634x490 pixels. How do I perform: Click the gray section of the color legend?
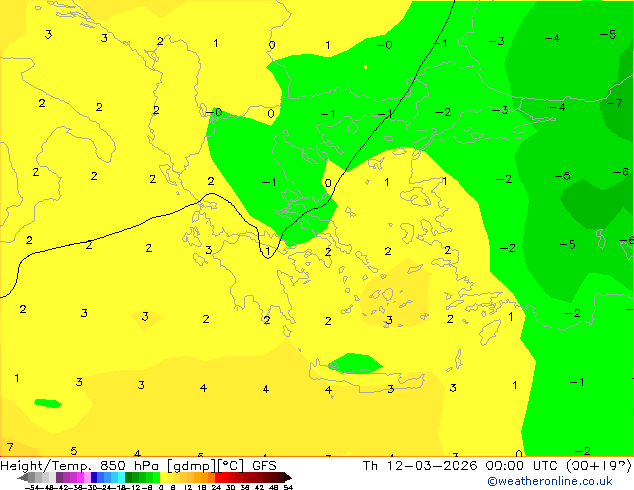[x=38, y=477]
